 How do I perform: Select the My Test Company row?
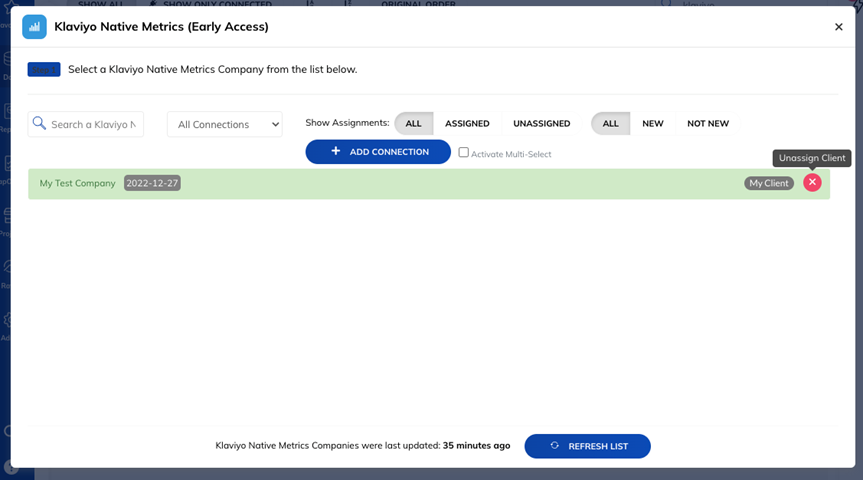(x=429, y=183)
